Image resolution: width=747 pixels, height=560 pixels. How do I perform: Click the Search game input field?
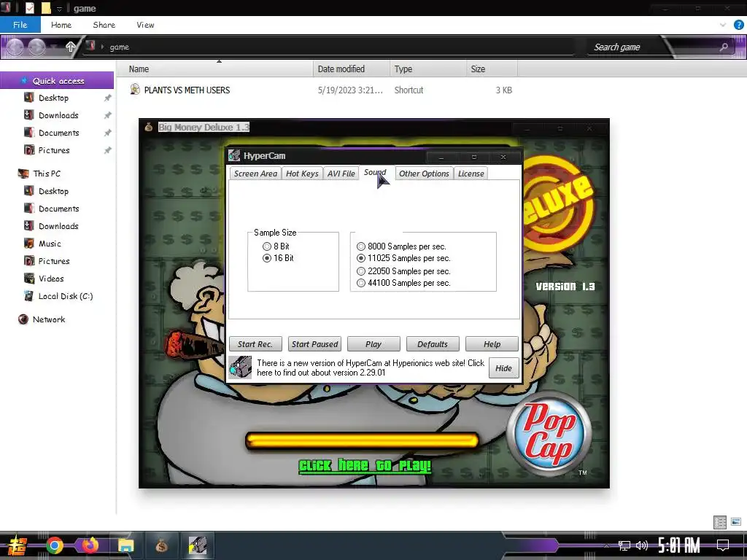pos(653,47)
